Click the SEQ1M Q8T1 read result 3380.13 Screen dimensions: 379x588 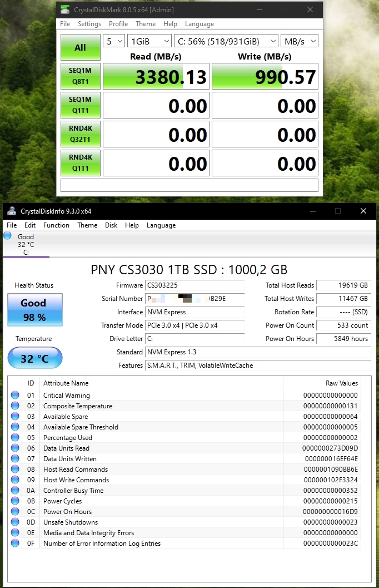(x=156, y=77)
